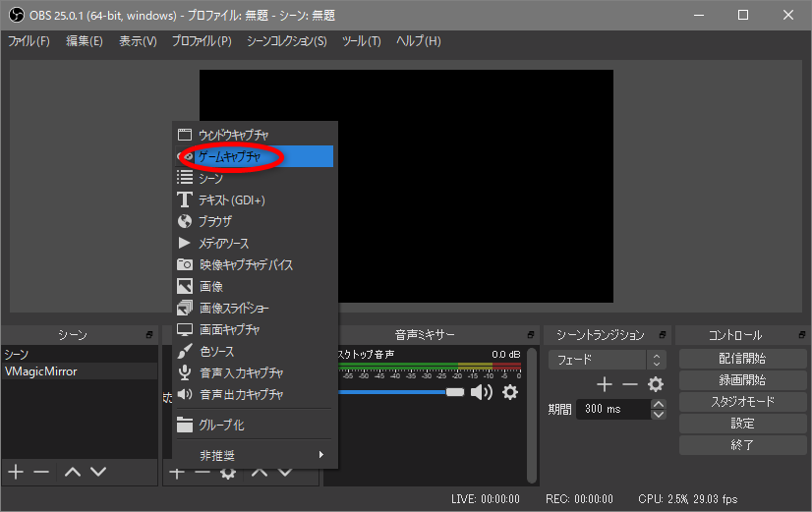812x512 pixels.
Task: Open the ヘルプ(H) menu
Action: 419,41
